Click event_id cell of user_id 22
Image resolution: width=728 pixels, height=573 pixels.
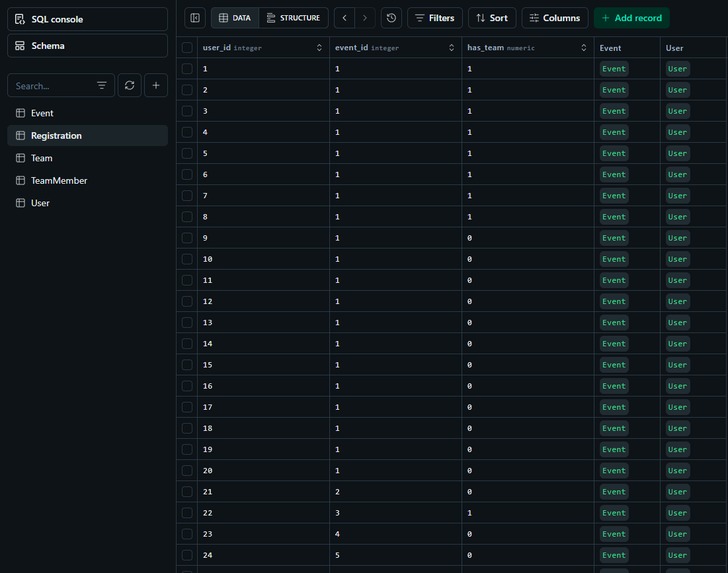click(396, 513)
